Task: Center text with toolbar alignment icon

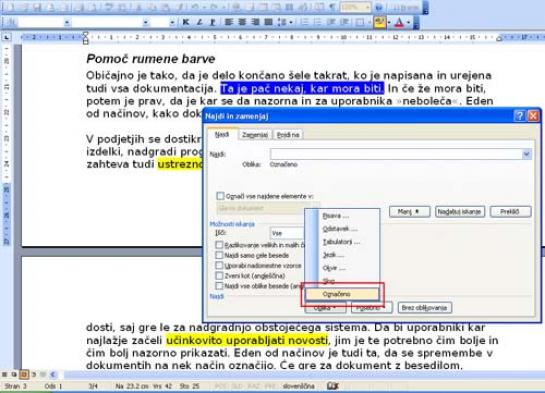Action: (x=242, y=22)
